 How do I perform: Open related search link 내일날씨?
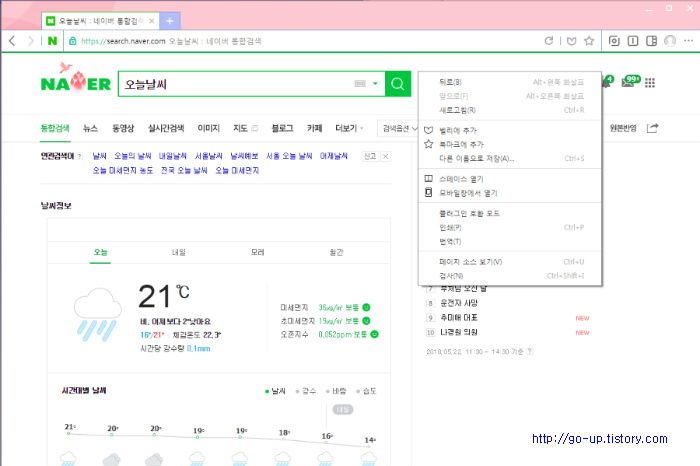(172, 156)
